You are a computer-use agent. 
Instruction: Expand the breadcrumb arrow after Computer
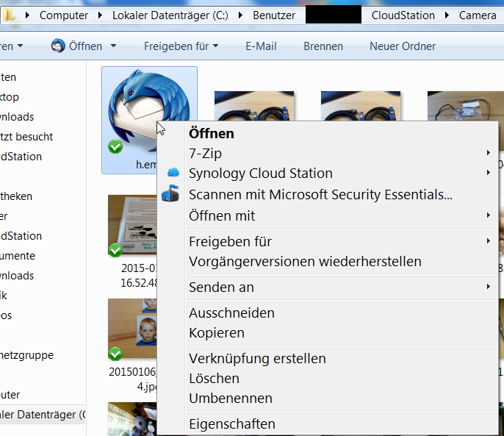coord(100,15)
